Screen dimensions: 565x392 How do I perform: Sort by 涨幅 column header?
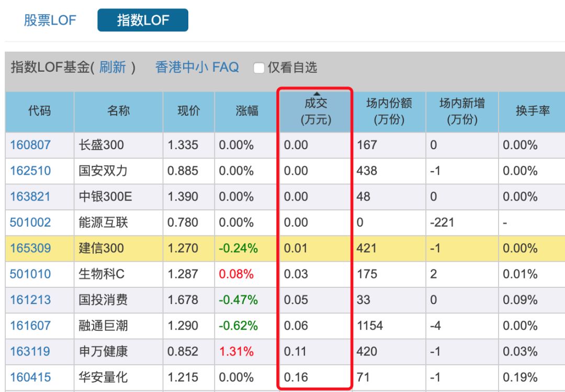(x=247, y=111)
